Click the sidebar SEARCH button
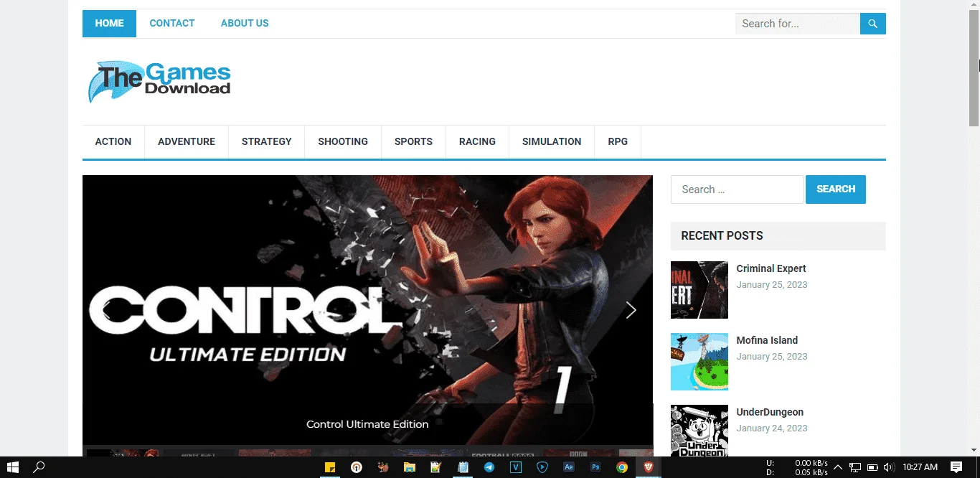Viewport: 980px width, 478px height. tap(836, 189)
